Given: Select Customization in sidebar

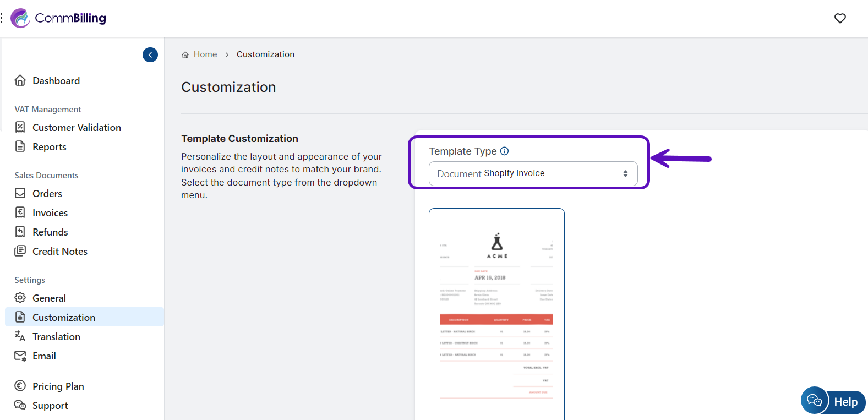Looking at the screenshot, I should (x=84, y=317).
